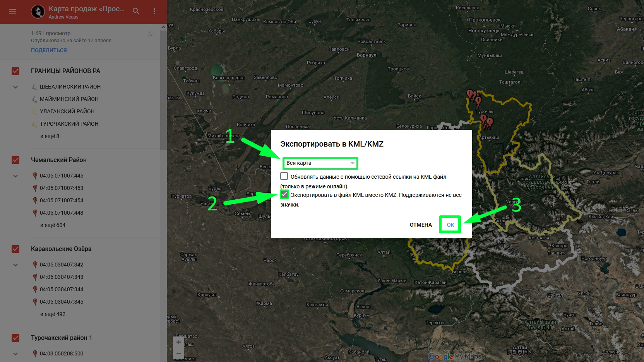Collapse the ГРАНИЦЫ РАЙОНОВ РА layer list
644x362 pixels.
[x=15, y=87]
